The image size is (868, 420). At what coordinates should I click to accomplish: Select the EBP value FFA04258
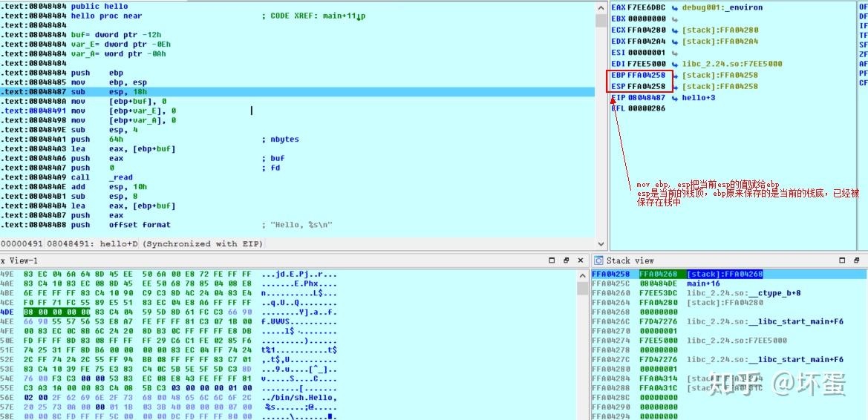click(647, 75)
